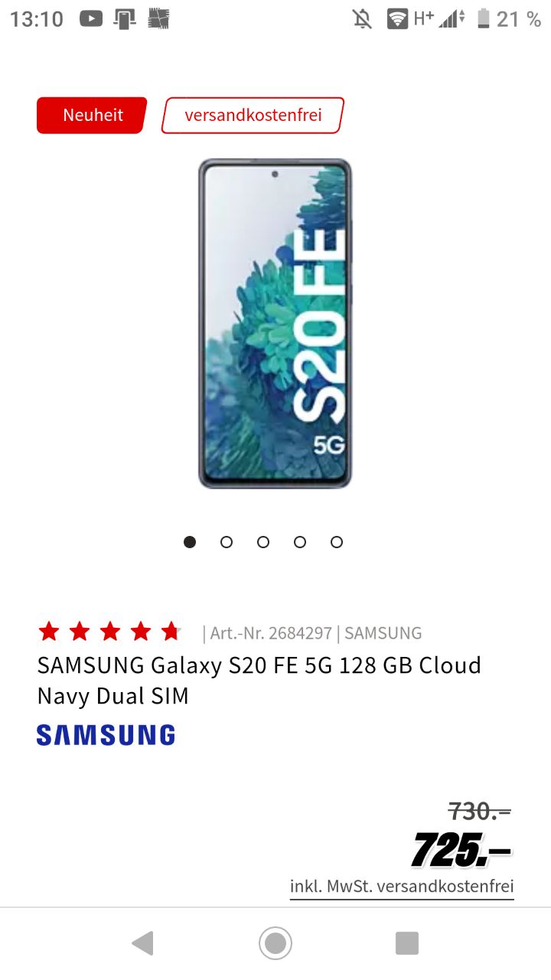The width and height of the screenshot is (551, 980).
Task: Tap the 725 sale price
Action: coord(461,849)
